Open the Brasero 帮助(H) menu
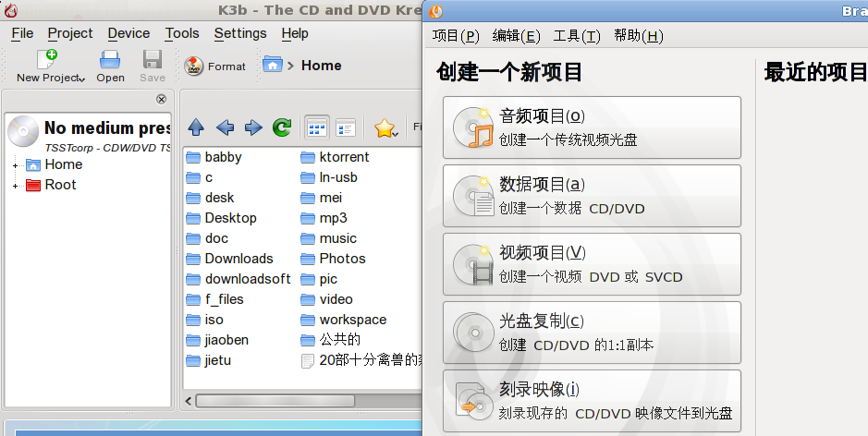Screen dimensions: 868x436 click(638, 37)
